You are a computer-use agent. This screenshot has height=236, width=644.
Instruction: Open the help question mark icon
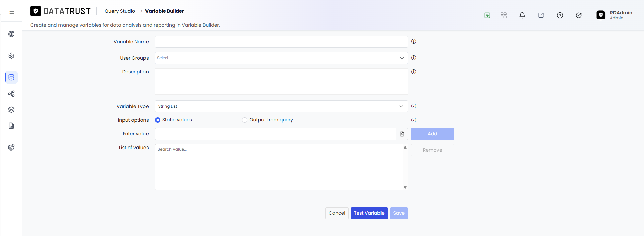pyautogui.click(x=560, y=15)
